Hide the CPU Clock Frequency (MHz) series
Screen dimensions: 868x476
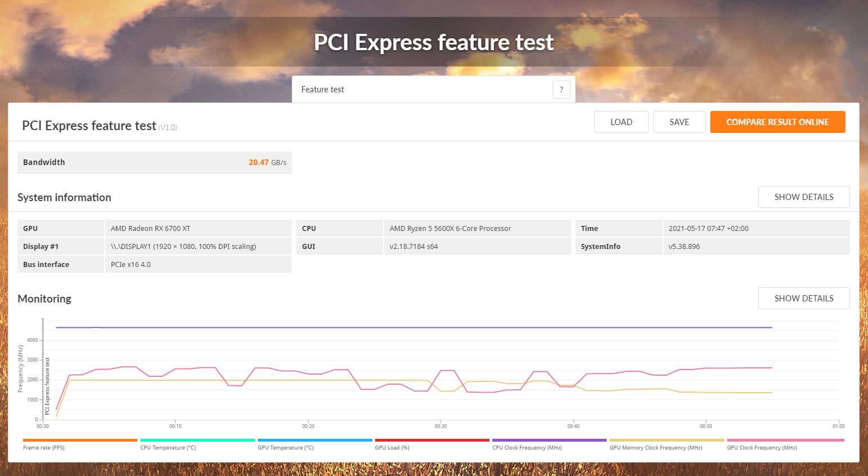(549, 444)
